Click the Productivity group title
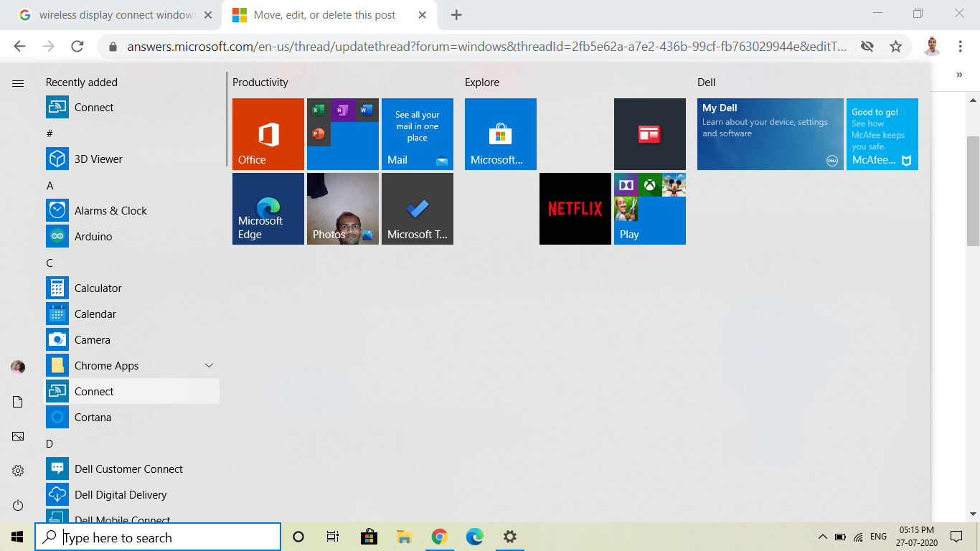Viewport: 980px width, 551px height. 260,83
